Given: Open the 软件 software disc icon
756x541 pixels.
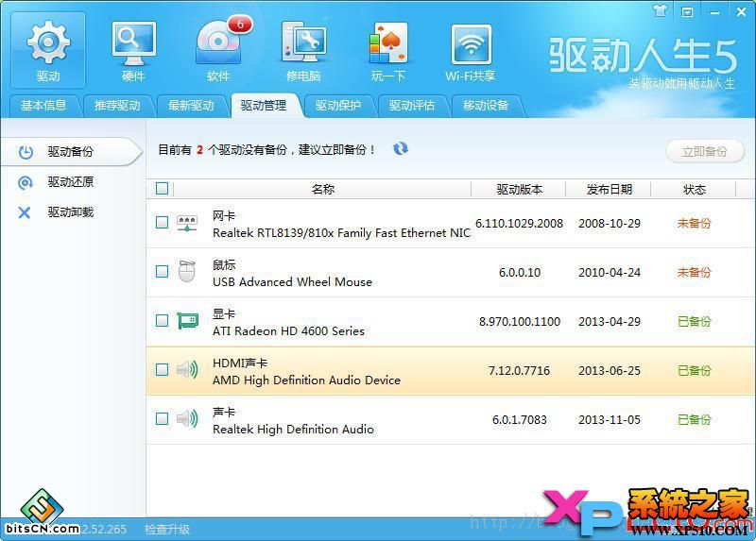Looking at the screenshot, I should click(218, 50).
